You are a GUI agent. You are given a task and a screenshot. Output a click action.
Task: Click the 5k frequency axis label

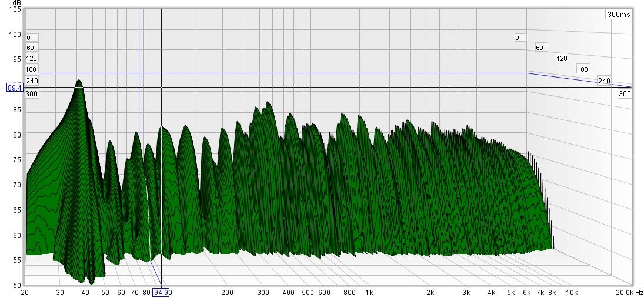pos(511,293)
